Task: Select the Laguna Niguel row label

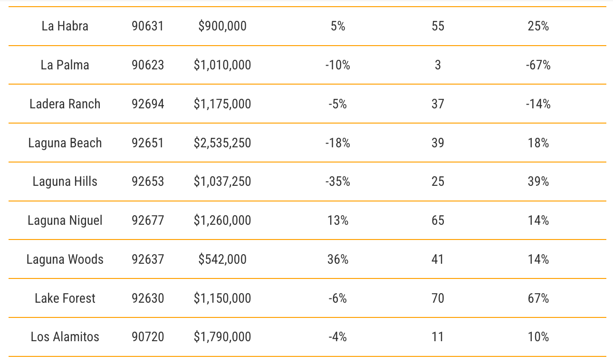Action: pyautogui.click(x=65, y=220)
